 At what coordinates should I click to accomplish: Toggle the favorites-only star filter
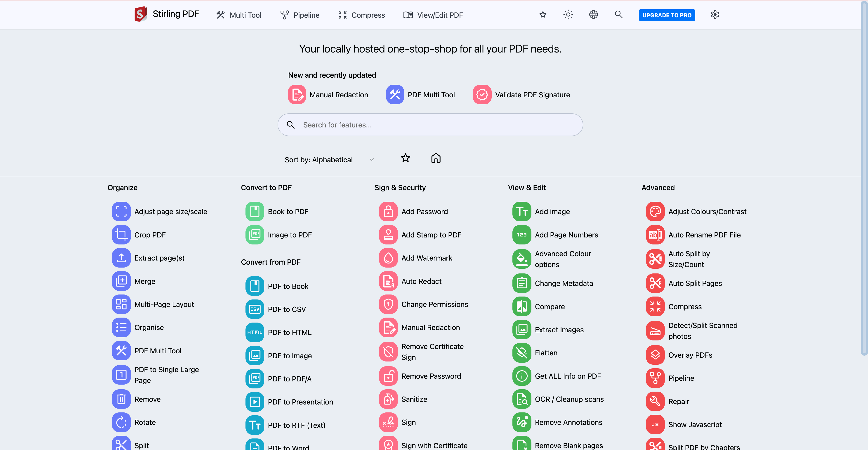[x=405, y=158]
